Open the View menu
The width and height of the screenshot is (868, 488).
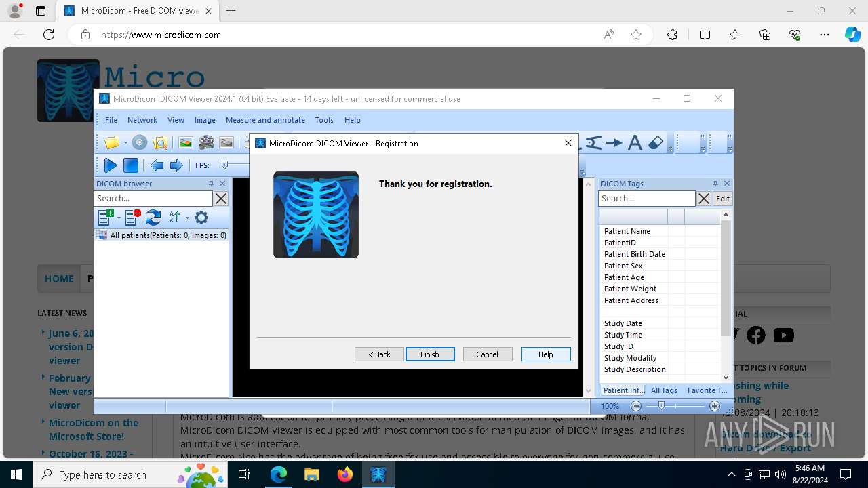[x=176, y=120]
